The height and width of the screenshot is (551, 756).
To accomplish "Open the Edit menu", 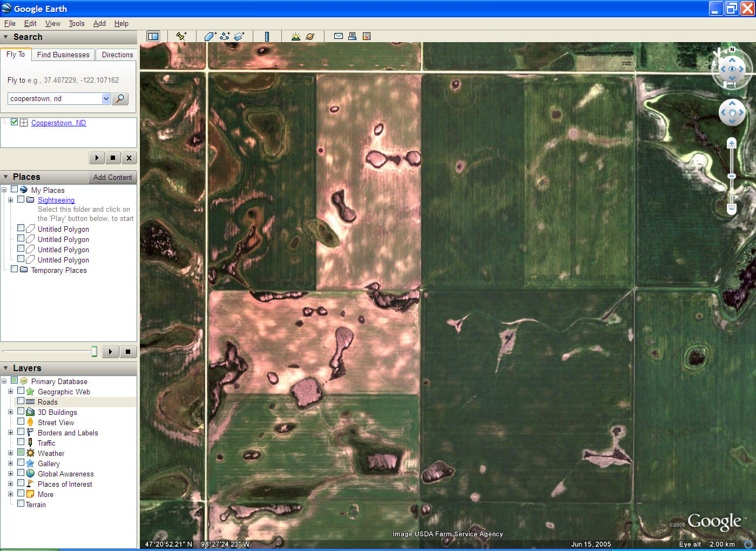I will (30, 23).
